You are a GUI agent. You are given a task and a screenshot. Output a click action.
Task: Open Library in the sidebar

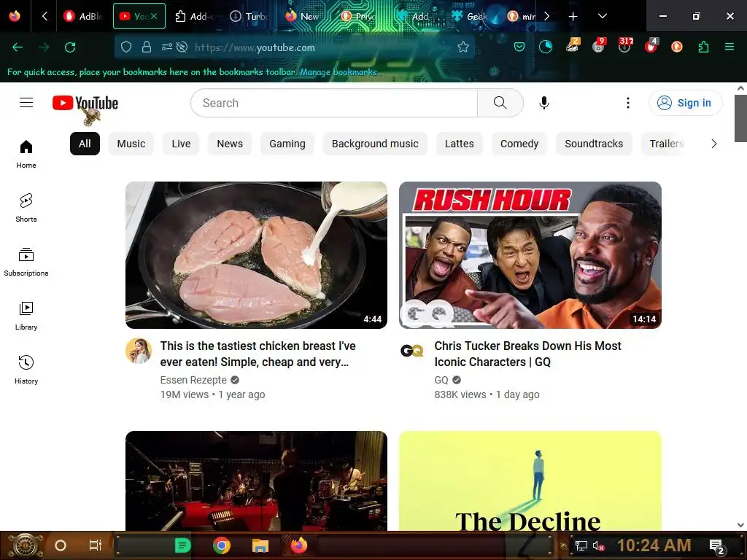26,315
